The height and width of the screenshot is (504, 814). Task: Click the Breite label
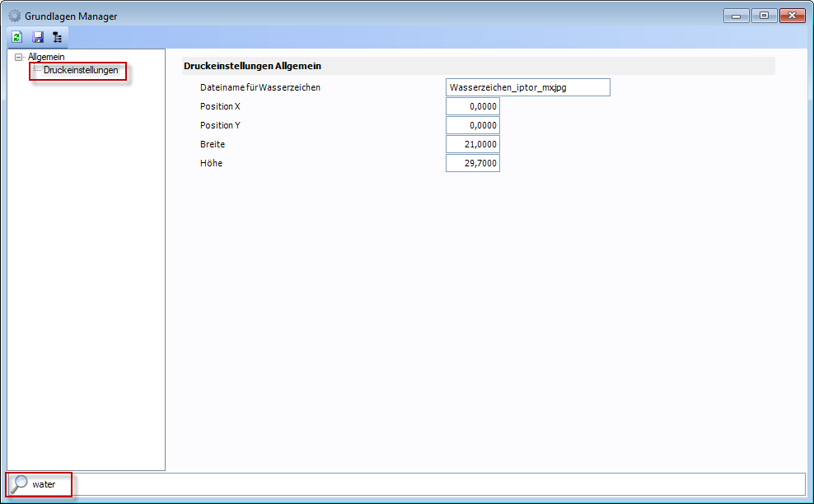(x=213, y=144)
